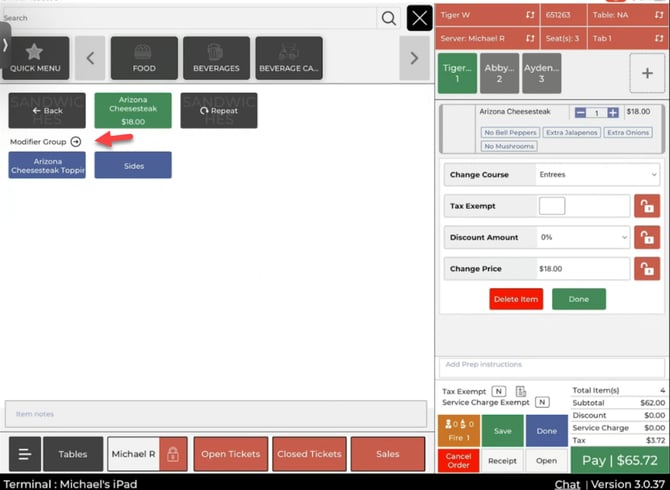Screen dimensions: 670x490
Task: Click the search magnifier icon
Action: click(x=389, y=18)
